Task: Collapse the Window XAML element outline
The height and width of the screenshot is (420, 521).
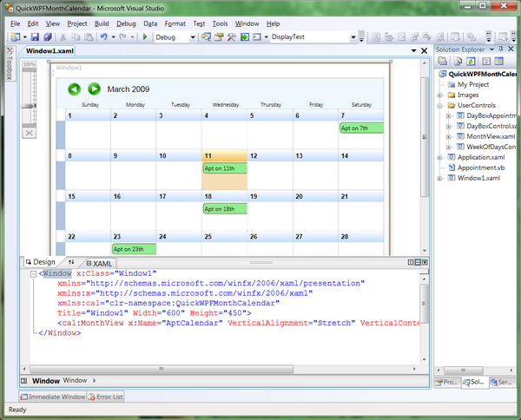Action: point(33,274)
